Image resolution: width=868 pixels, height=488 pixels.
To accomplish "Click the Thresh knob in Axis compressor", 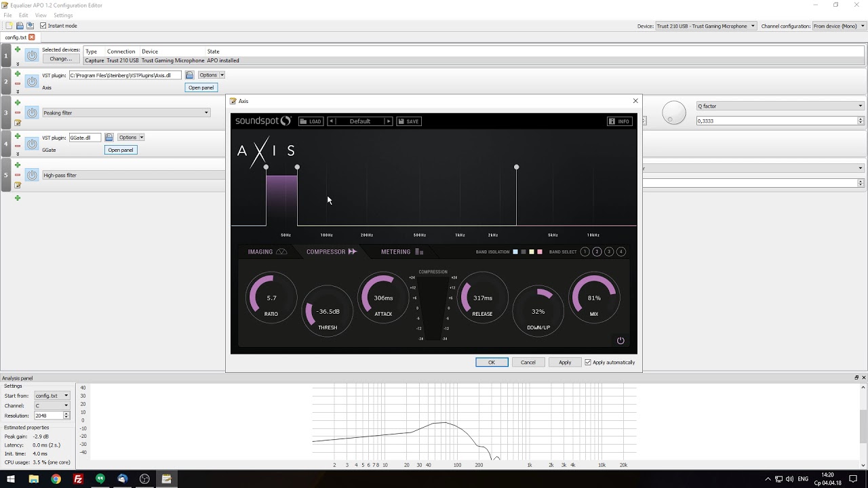I will 328,311.
